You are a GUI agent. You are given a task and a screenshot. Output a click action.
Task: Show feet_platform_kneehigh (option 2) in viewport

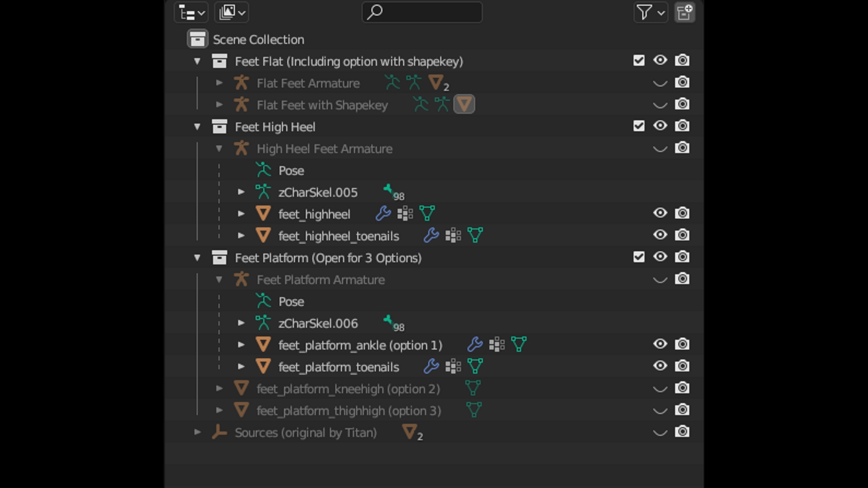click(x=660, y=389)
